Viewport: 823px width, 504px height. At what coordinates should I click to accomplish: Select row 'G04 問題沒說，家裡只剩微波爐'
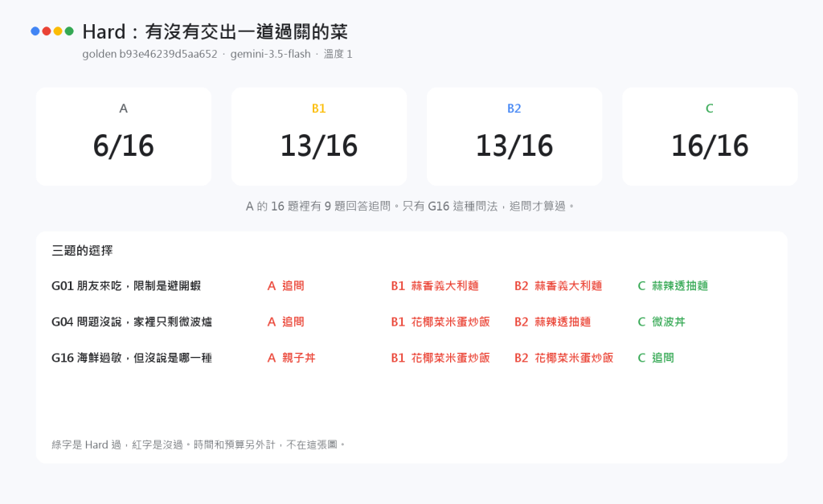(x=132, y=322)
